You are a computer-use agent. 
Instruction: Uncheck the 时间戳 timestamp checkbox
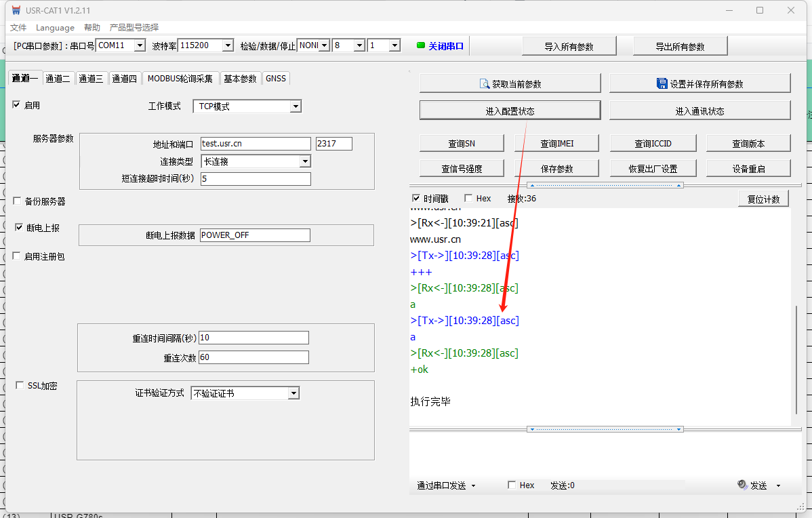coord(416,199)
